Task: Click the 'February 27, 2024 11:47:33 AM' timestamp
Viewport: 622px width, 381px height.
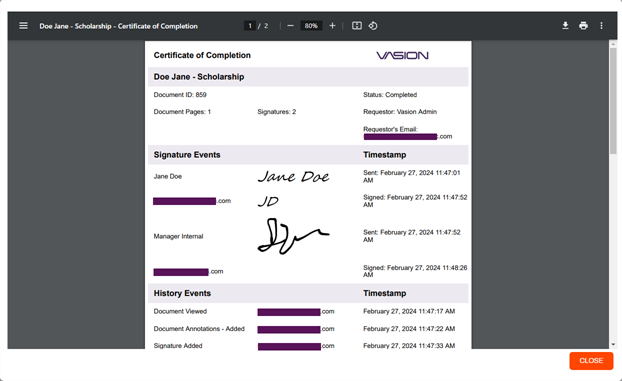Action: [x=409, y=346]
